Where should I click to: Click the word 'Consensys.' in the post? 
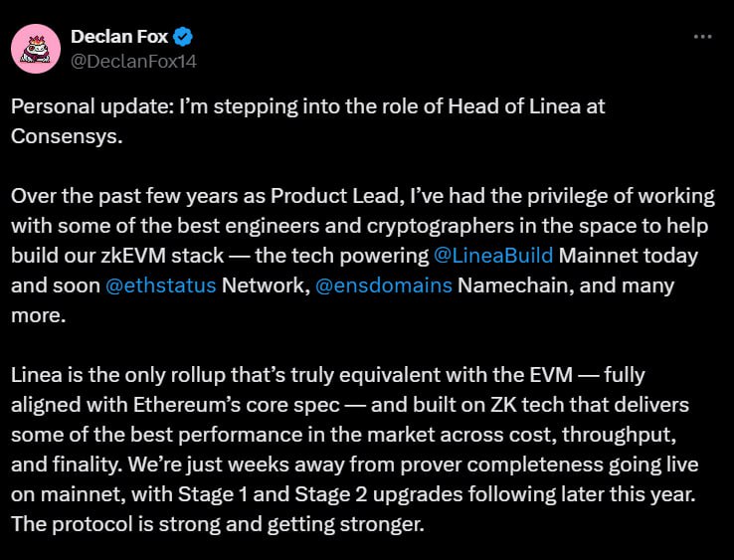pyautogui.click(x=67, y=136)
